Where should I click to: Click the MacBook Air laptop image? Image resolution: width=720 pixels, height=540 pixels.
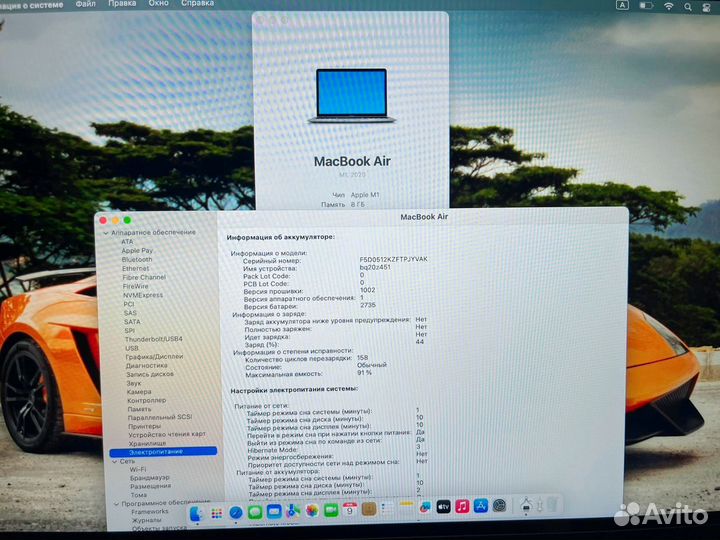click(x=351, y=96)
